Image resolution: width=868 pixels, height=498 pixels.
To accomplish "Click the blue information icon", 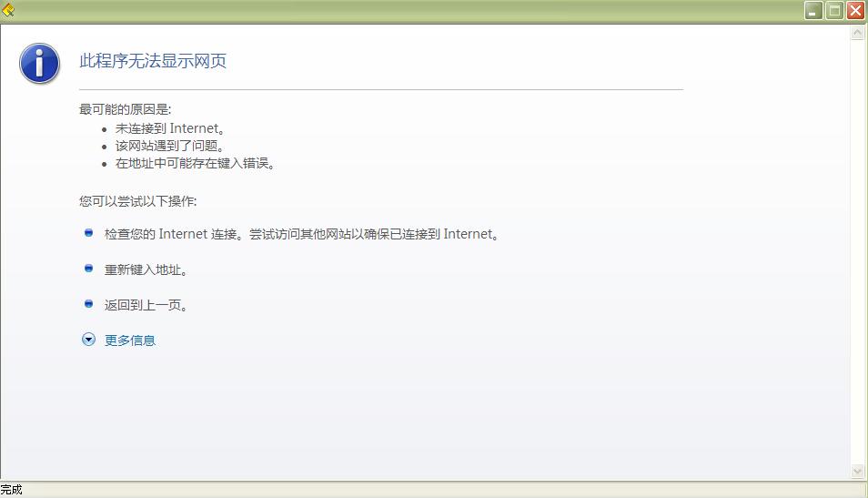I will tap(39, 64).
